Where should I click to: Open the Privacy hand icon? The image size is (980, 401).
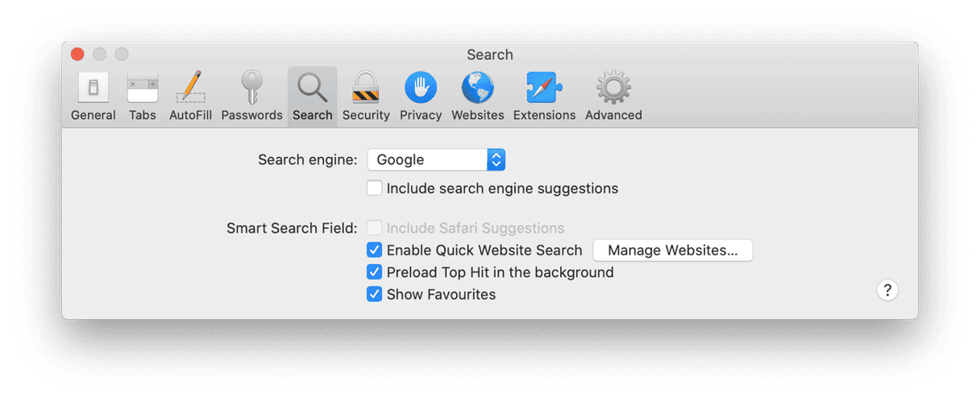tap(421, 88)
